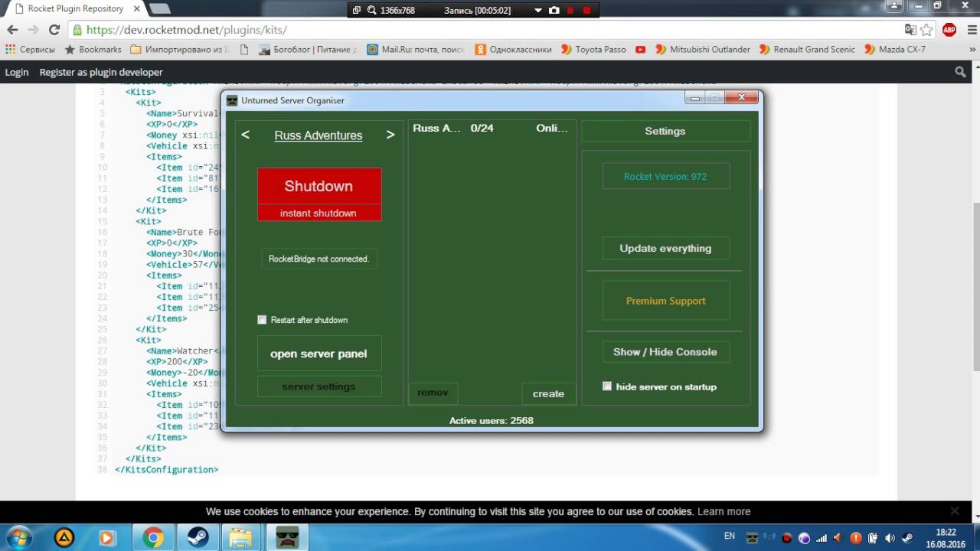Go to previous server with left arrow
Viewport: 980px width, 551px height.
click(246, 135)
